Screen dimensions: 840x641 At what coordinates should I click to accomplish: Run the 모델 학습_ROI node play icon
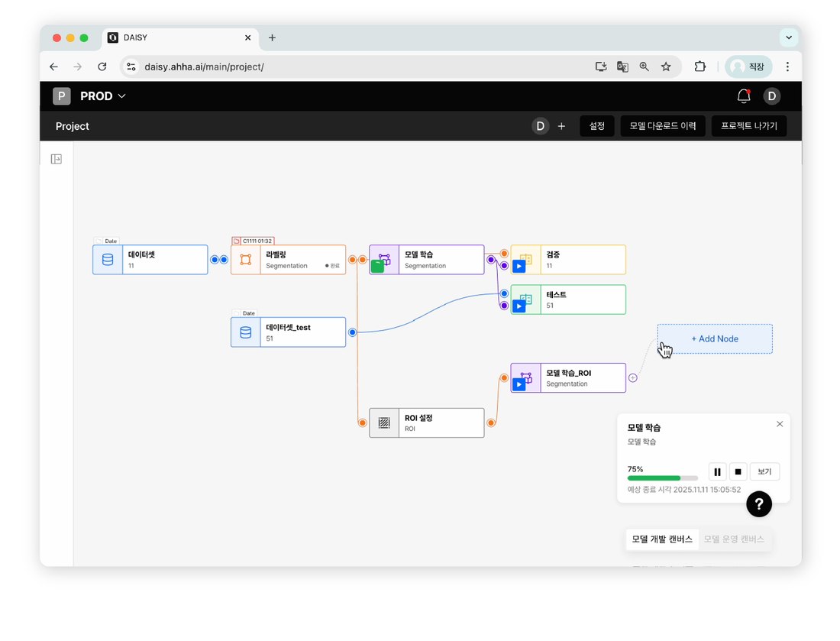[x=519, y=384]
